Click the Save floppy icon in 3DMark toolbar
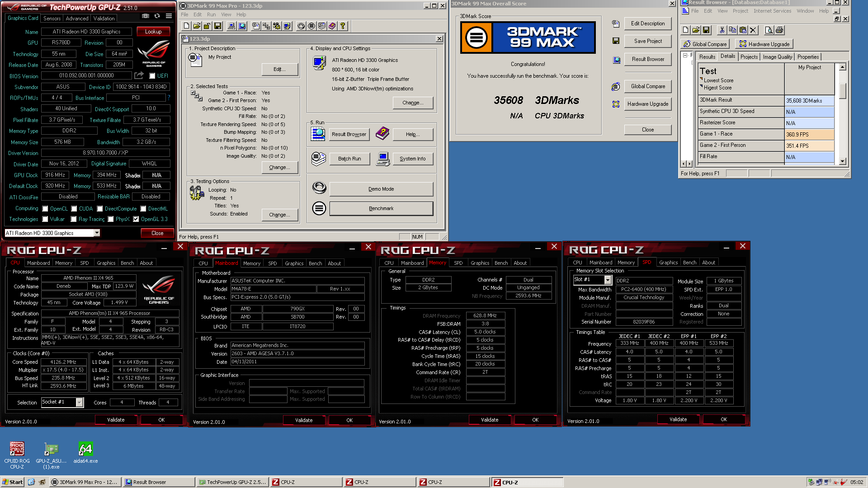Screen dimensions: 868x488 click(x=217, y=26)
